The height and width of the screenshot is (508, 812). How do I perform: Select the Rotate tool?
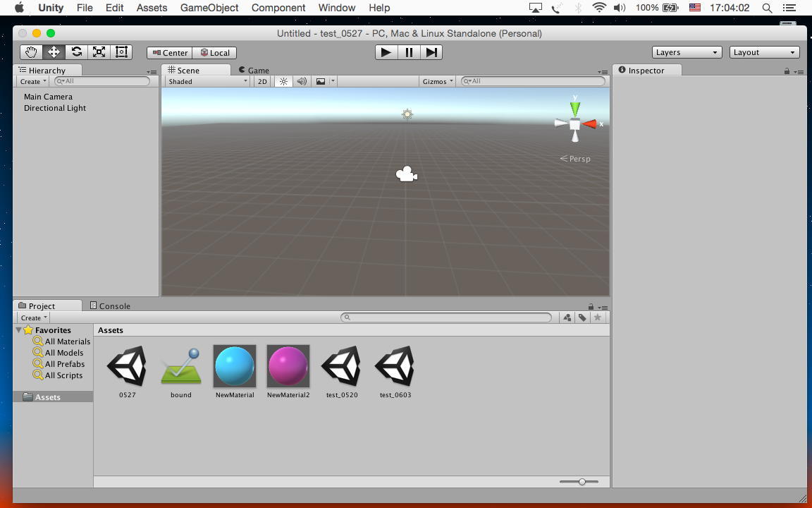click(77, 52)
